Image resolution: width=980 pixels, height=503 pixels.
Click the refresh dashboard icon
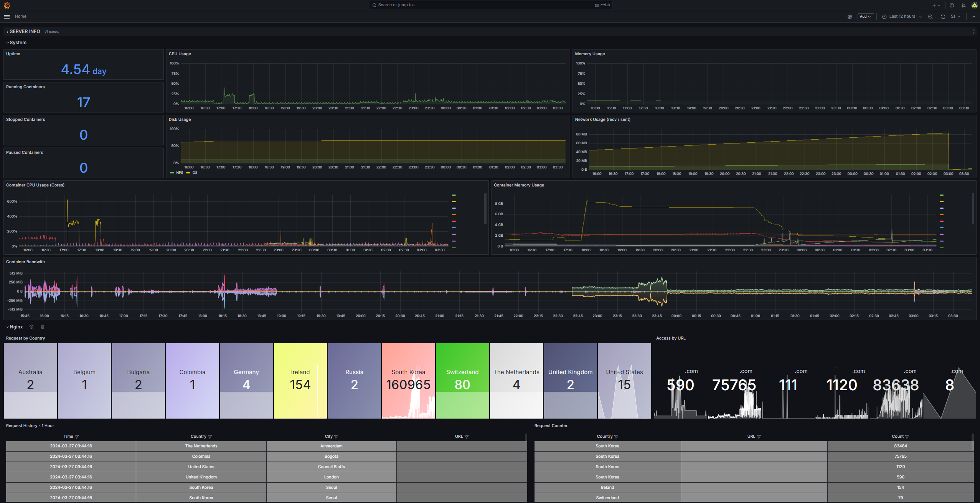pos(943,16)
